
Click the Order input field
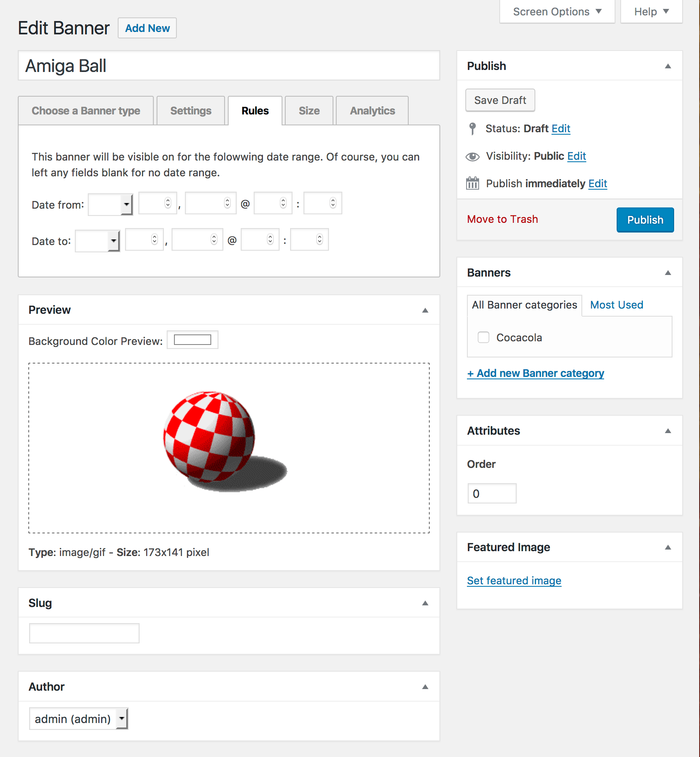[492, 493]
